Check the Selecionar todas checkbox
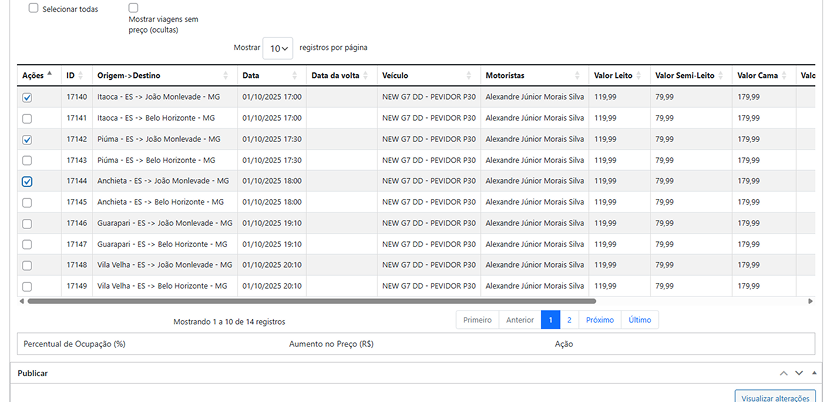This screenshot has width=834, height=402. pos(34,8)
